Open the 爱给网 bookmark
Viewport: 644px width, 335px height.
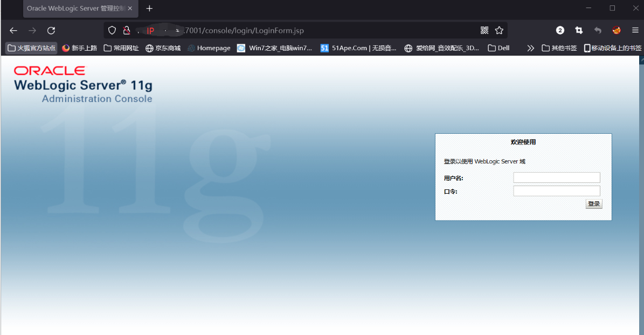[x=442, y=48]
